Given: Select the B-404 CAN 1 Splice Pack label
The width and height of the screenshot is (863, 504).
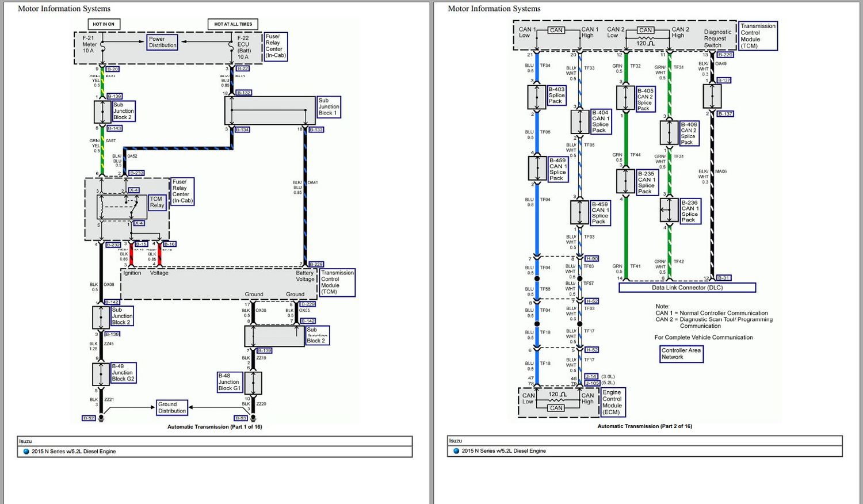Looking at the screenshot, I should click(x=601, y=121).
